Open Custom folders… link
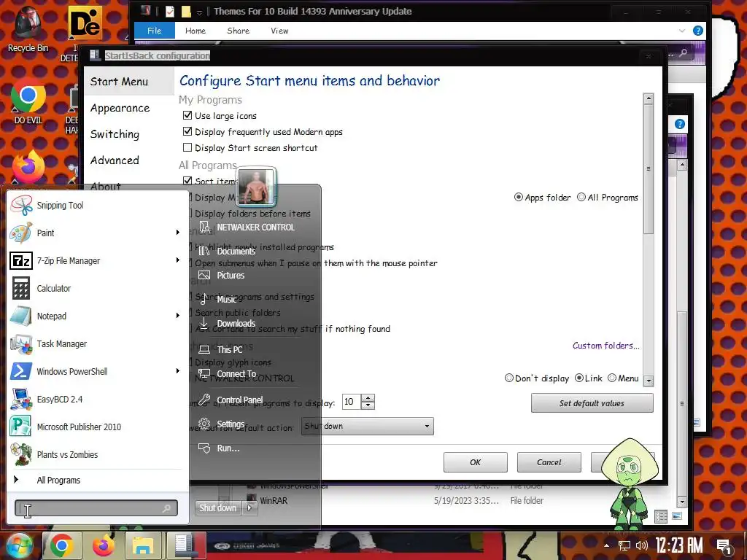 click(x=606, y=346)
